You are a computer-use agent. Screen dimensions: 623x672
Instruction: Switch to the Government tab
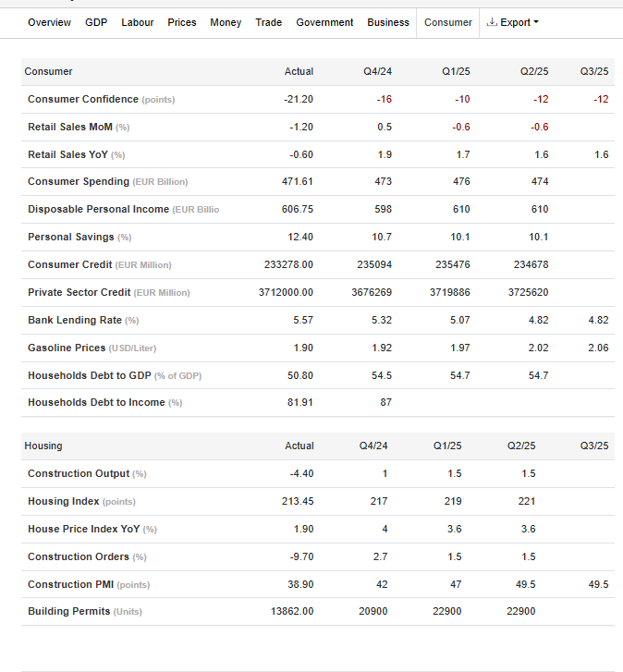(324, 22)
